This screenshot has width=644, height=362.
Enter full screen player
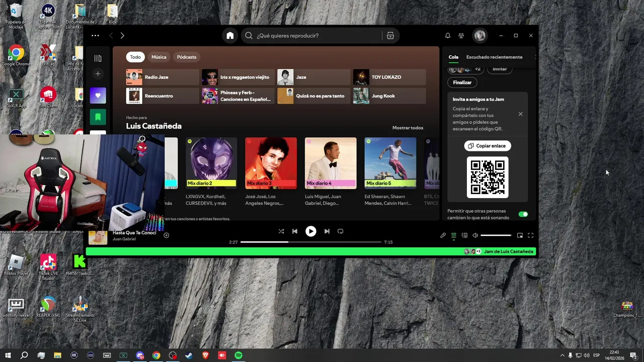pos(530,235)
